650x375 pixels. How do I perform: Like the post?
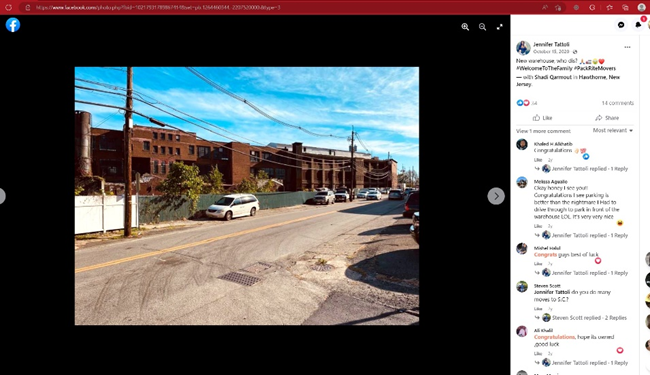pyautogui.click(x=542, y=118)
